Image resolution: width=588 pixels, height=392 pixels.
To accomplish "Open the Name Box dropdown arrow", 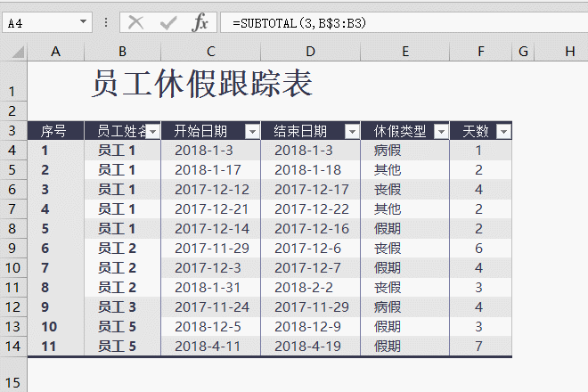I will 83,22.
